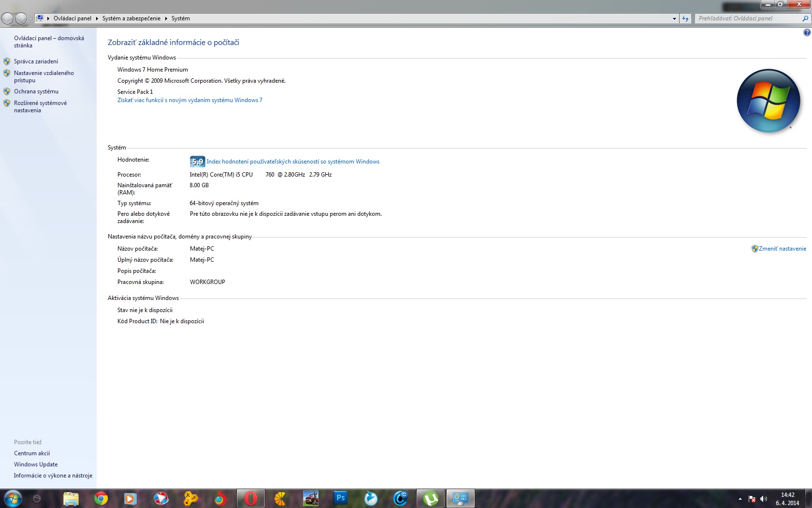The height and width of the screenshot is (508, 812).
Task: Open 'Windows Update' sidebar link
Action: click(x=36, y=464)
